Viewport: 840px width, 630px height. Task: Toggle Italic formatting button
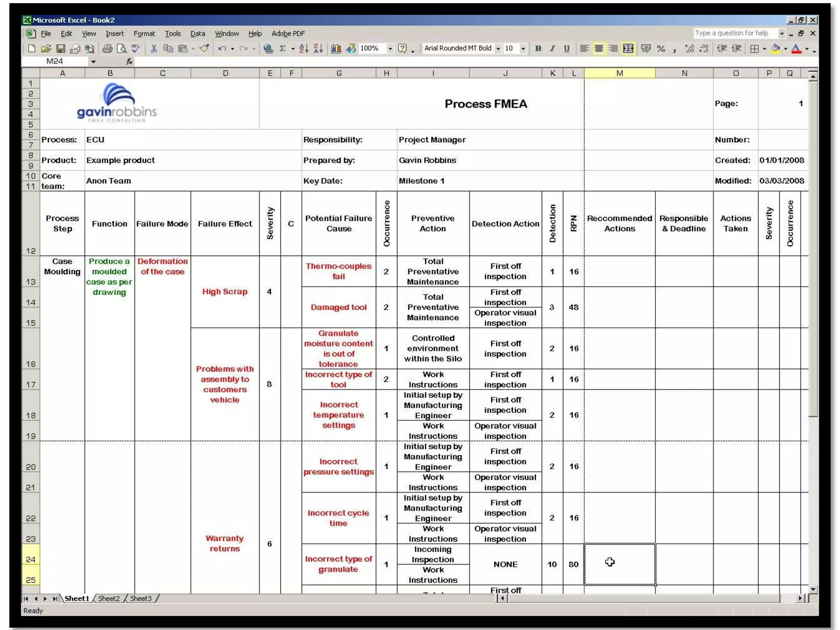tap(552, 49)
